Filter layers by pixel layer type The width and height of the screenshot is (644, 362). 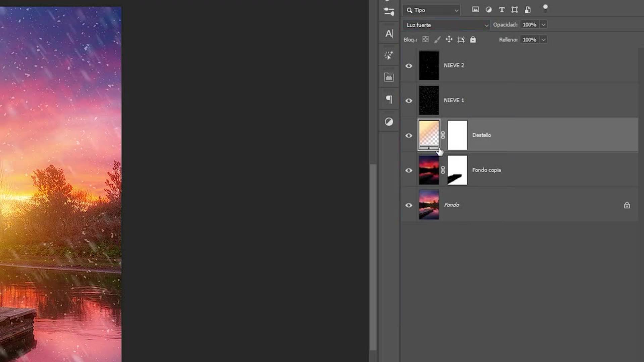(x=475, y=10)
